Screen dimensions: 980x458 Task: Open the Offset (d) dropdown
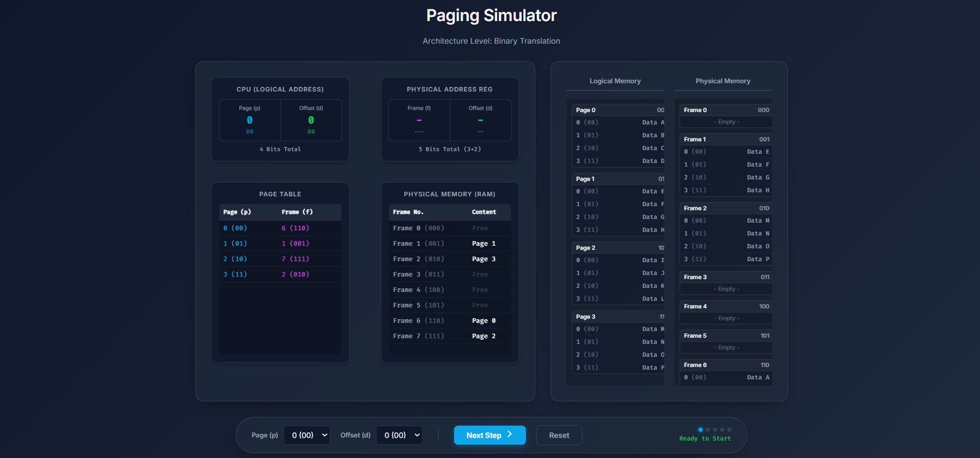click(x=399, y=435)
